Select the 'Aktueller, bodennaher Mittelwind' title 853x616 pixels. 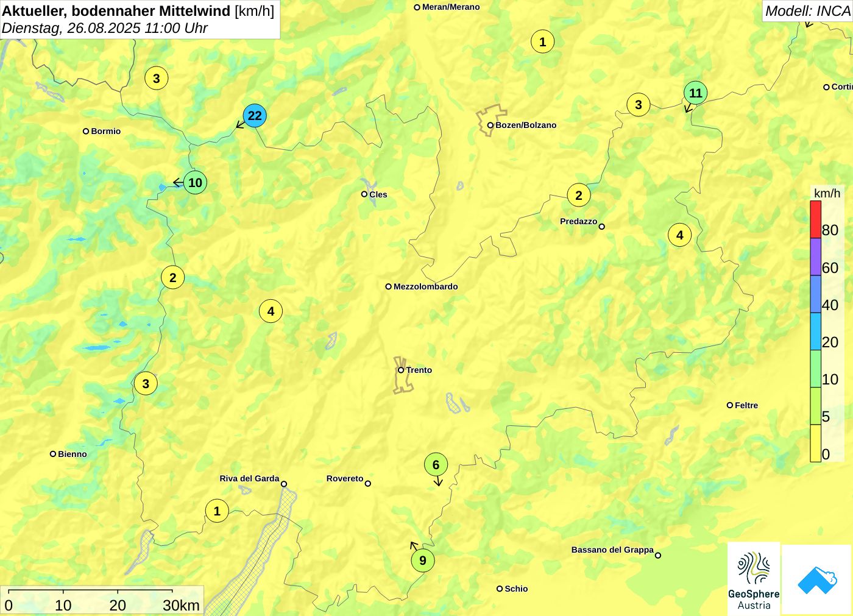click(117, 10)
